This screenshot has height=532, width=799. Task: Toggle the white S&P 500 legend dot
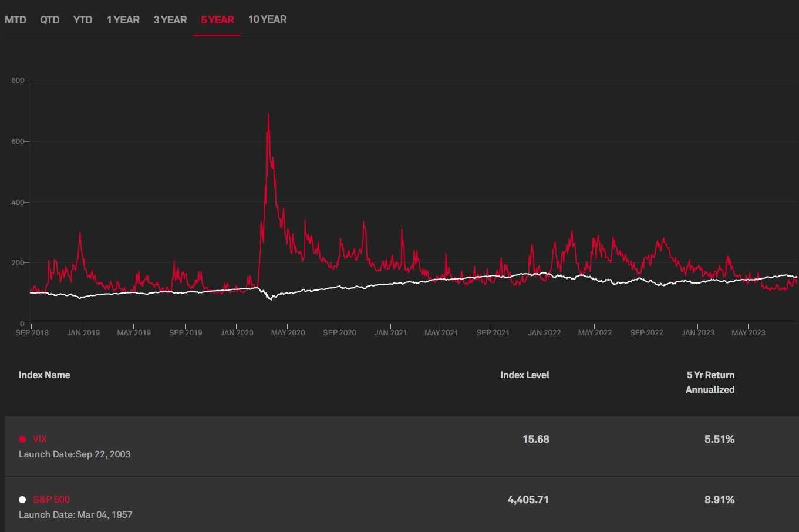(x=22, y=499)
